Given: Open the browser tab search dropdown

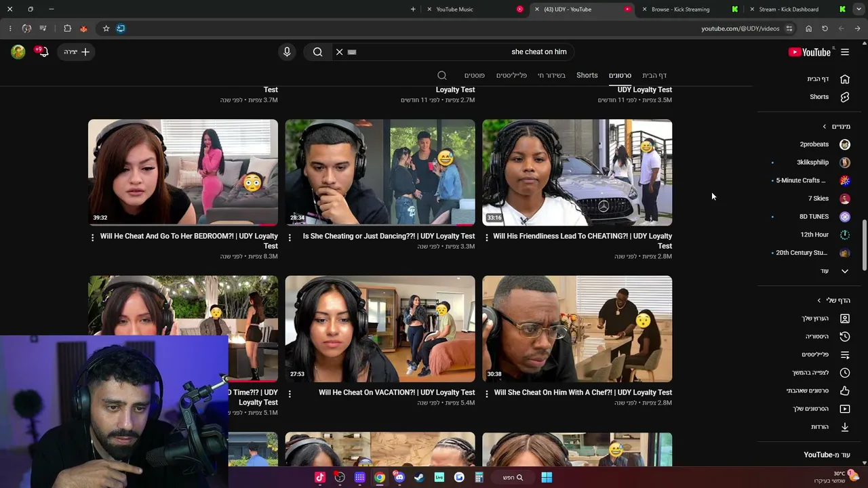Looking at the screenshot, I should point(857,9).
